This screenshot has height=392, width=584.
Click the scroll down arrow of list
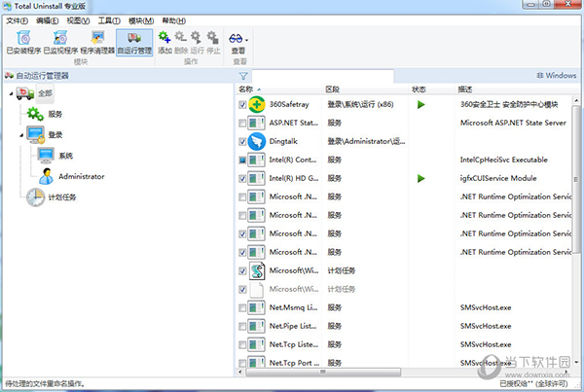576,362
